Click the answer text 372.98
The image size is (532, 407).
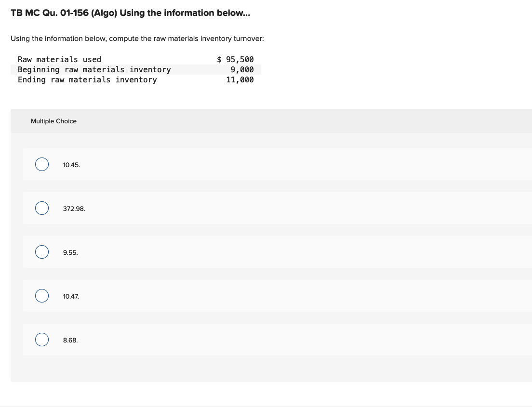click(74, 209)
